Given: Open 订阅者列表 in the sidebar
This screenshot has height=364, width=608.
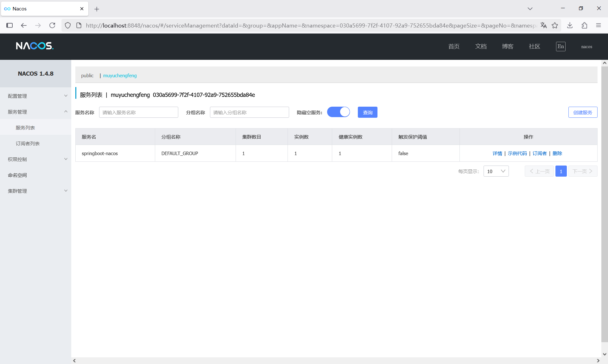Looking at the screenshot, I should [28, 143].
